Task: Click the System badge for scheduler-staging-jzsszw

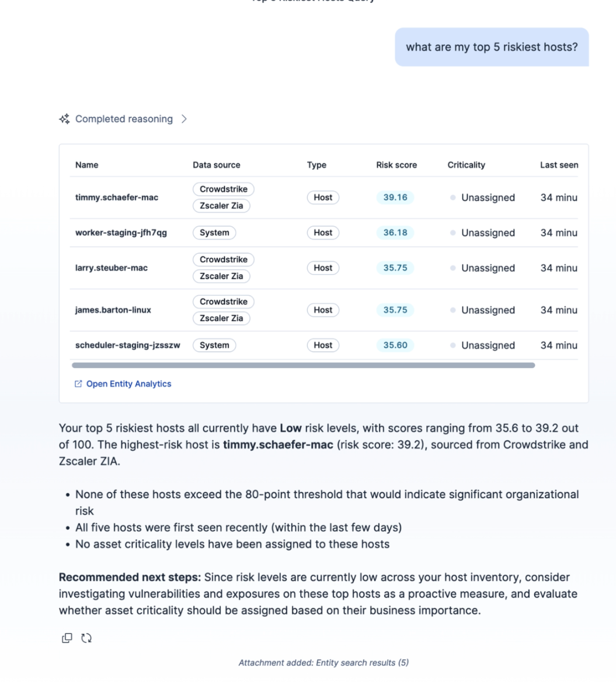Action: [214, 345]
